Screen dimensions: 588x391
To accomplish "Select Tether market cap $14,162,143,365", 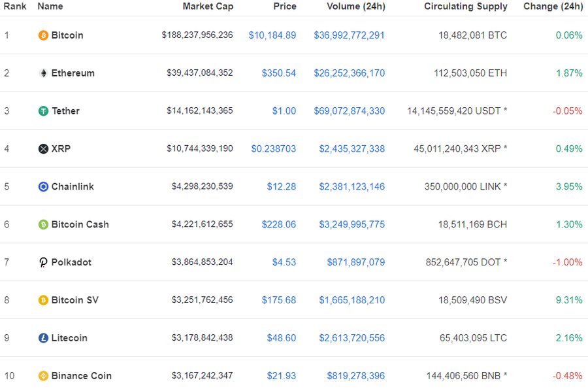I will (200, 110).
